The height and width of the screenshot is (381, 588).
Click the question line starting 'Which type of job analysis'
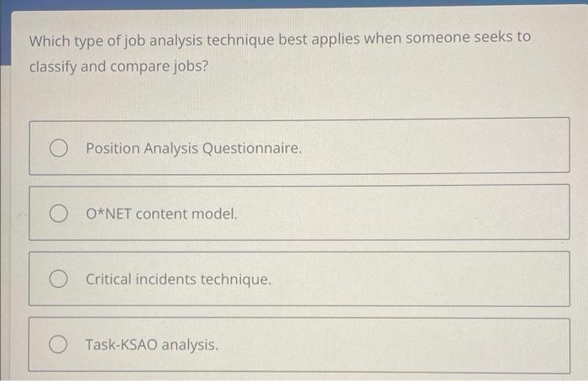click(x=280, y=40)
